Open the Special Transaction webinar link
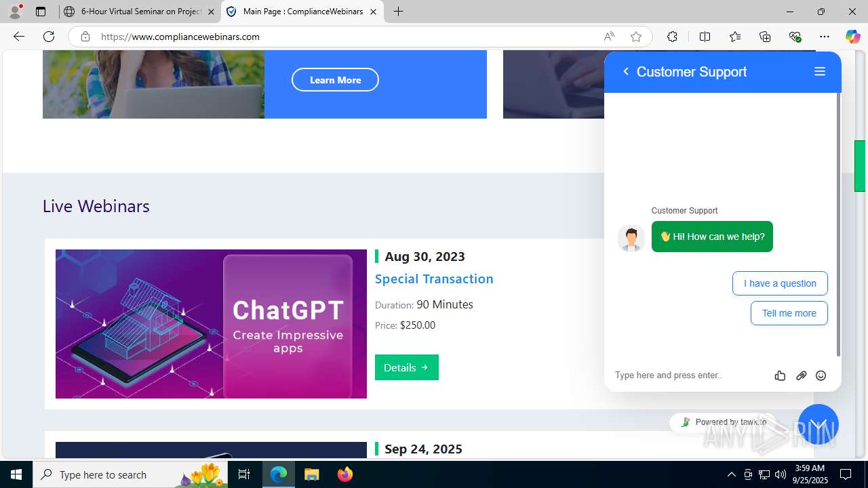 point(434,279)
